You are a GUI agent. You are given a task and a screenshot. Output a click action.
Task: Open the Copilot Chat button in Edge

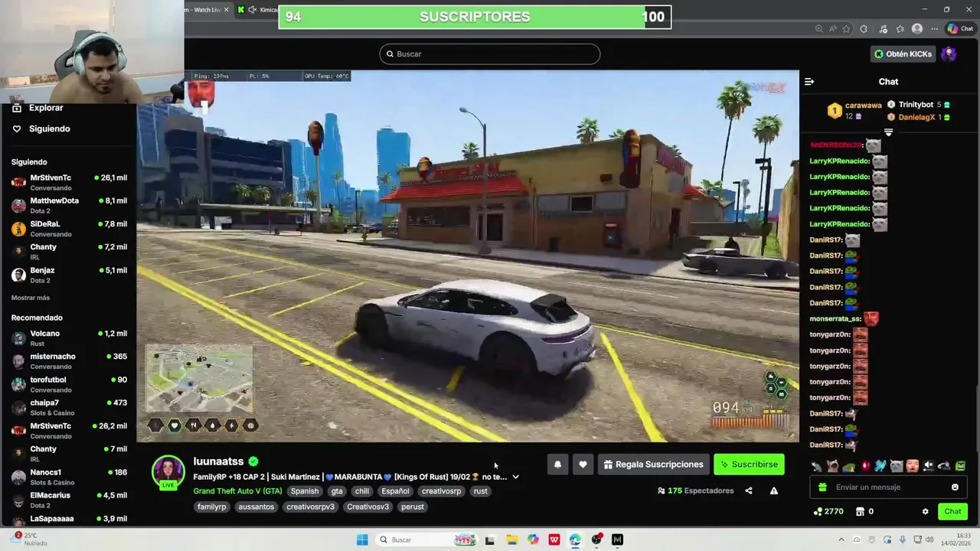click(x=961, y=28)
